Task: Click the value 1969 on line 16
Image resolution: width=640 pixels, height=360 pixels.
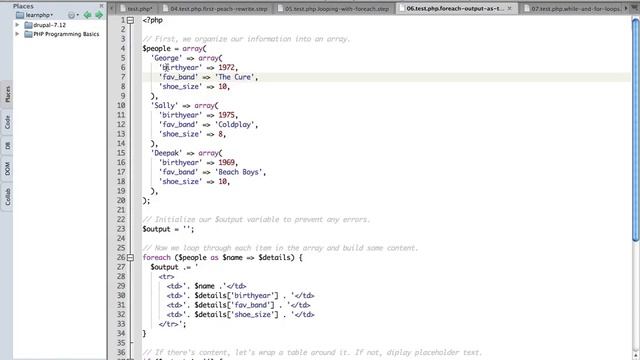Action: tap(227, 162)
